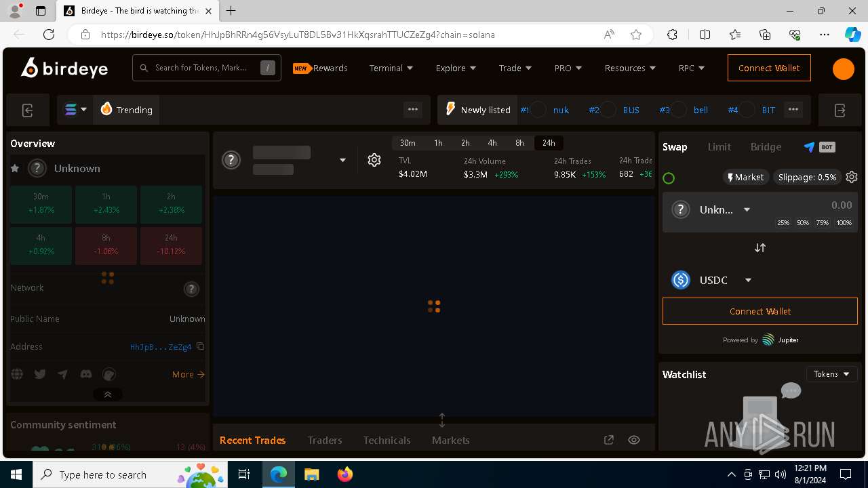Expand the Terminal menu

(x=391, y=68)
